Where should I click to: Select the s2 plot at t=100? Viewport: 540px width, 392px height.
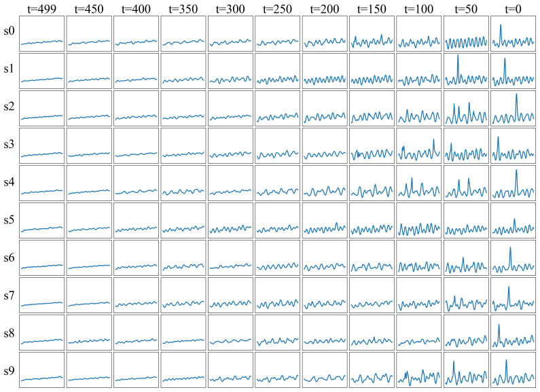(x=419, y=109)
